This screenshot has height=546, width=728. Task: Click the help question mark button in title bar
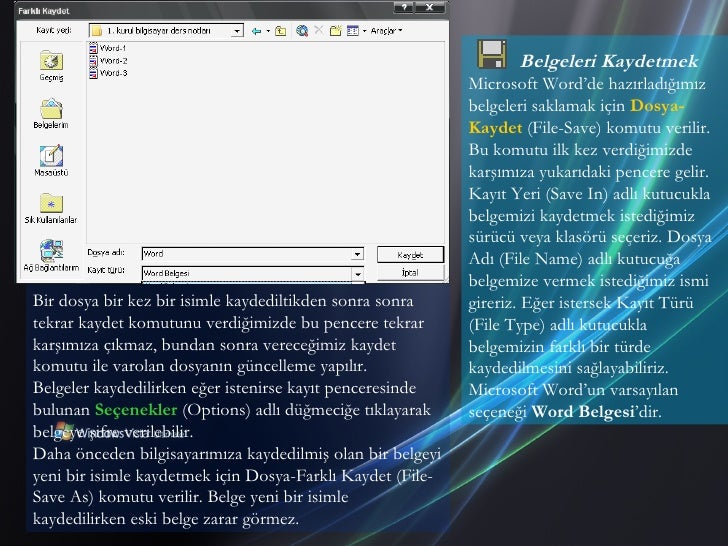(404, 7)
